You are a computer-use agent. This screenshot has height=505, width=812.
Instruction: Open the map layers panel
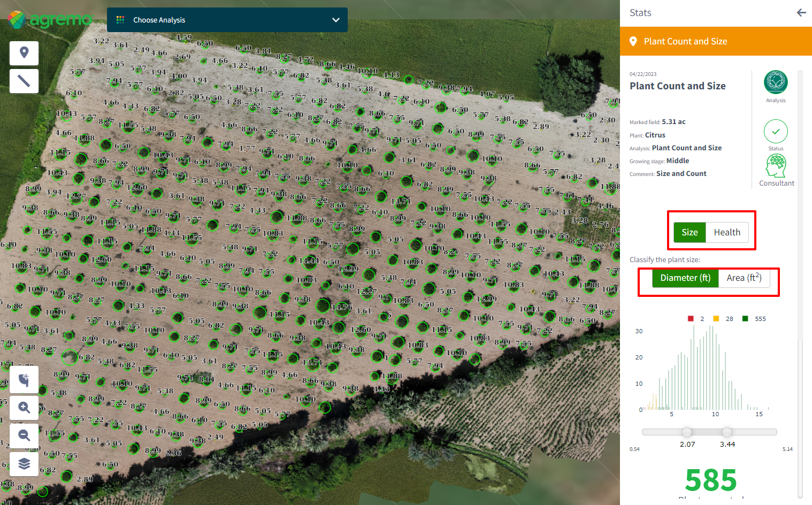(24, 463)
